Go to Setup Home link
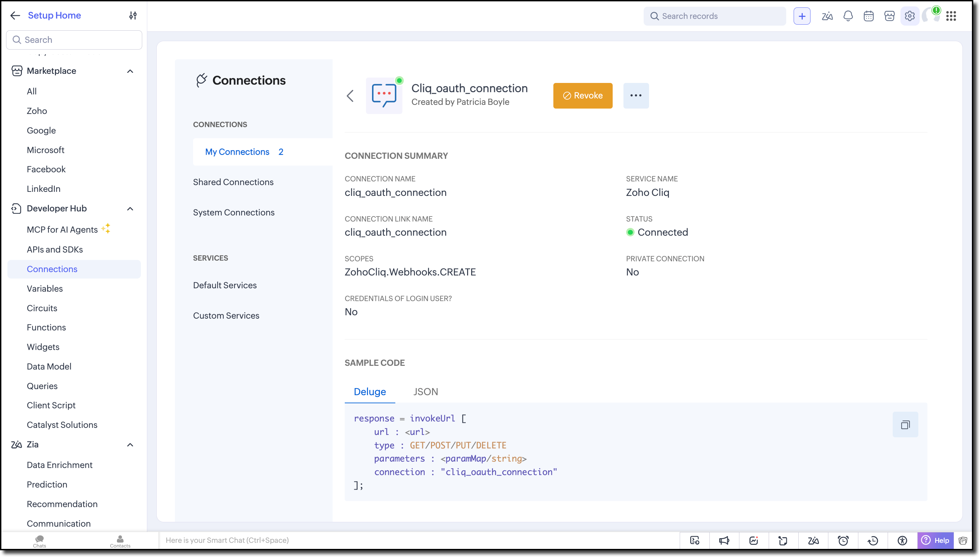The width and height of the screenshot is (980, 557). tap(54, 15)
